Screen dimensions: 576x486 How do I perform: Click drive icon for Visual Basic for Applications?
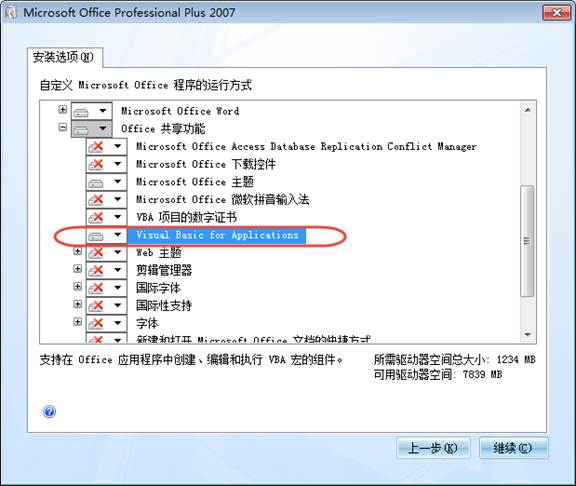coord(96,235)
